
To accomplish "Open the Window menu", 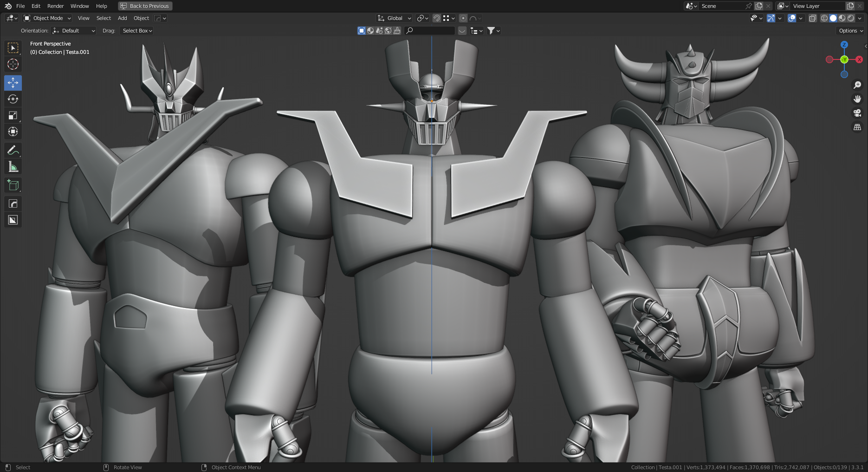I will 79,6.
